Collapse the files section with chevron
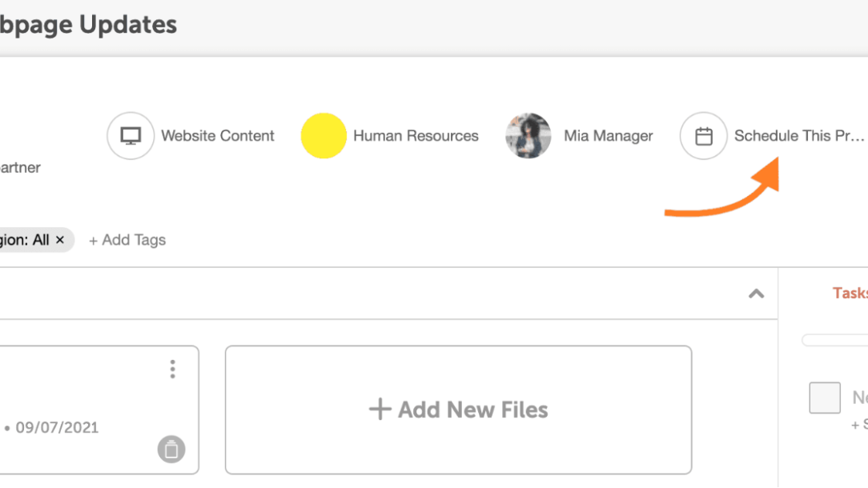 coord(756,294)
